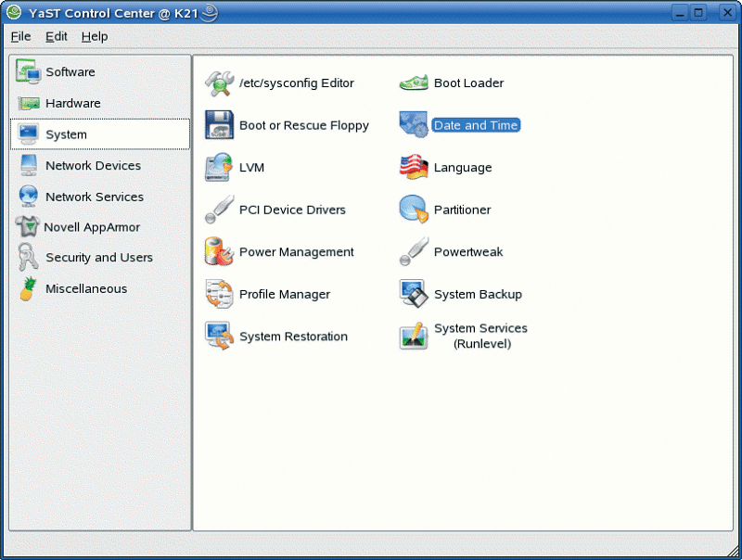Select the Hardware label in sidebar

[73, 103]
